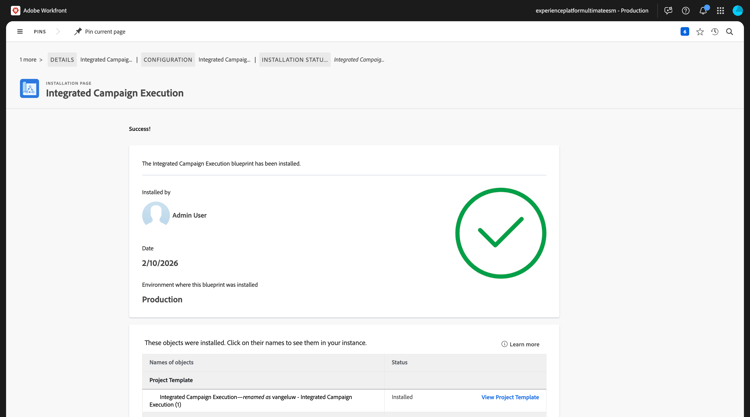Viewport: 750px width, 417px height.
Task: Click the chevron next to PINS
Action: (58, 32)
